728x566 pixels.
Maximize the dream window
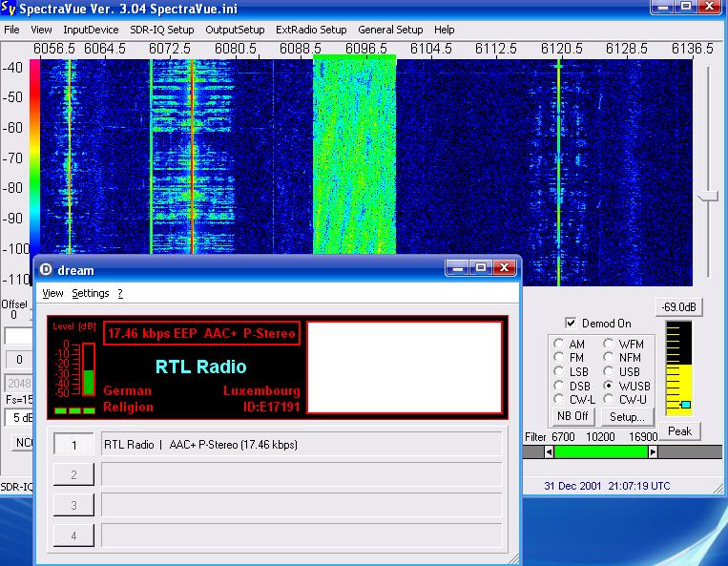(481, 268)
